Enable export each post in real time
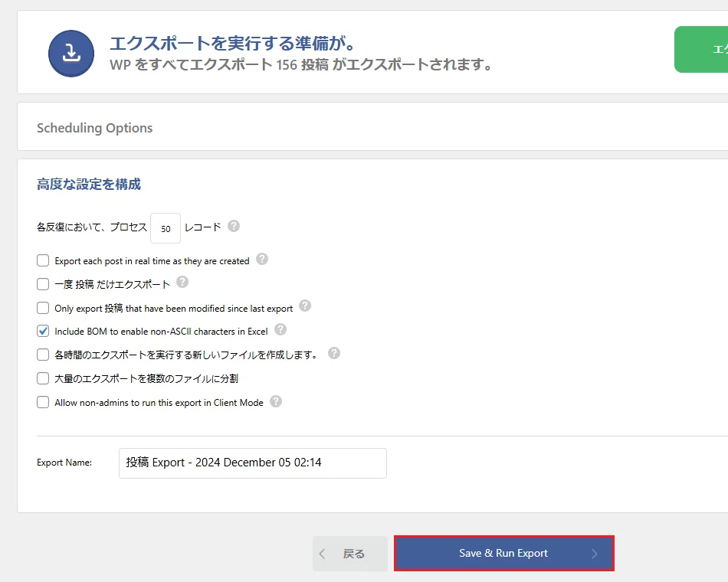This screenshot has width=728, height=582. [x=43, y=260]
